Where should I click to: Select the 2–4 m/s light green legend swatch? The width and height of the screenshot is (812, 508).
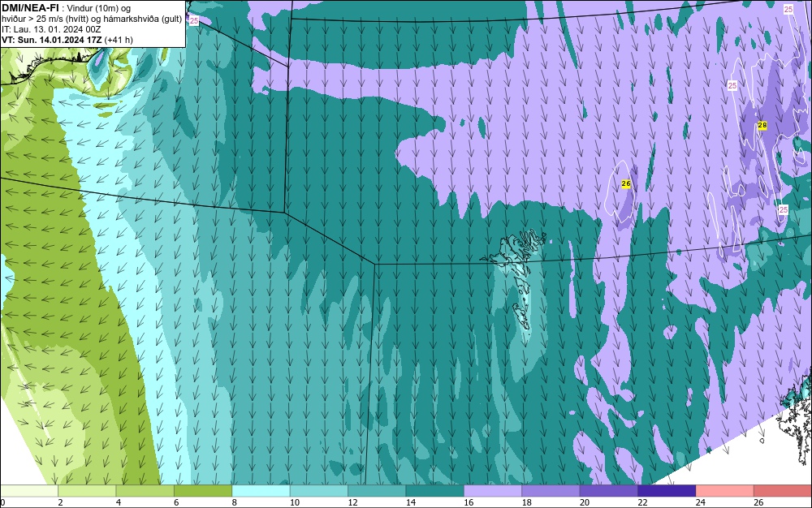point(87,491)
